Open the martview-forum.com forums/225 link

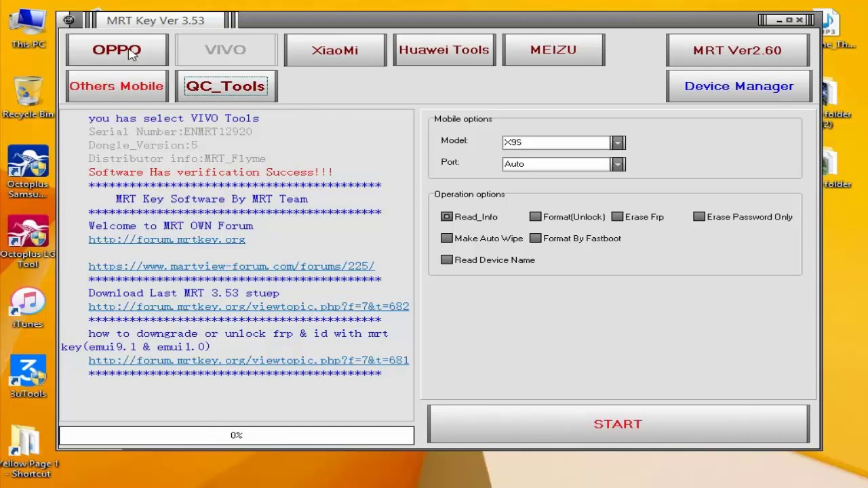[231, 266]
